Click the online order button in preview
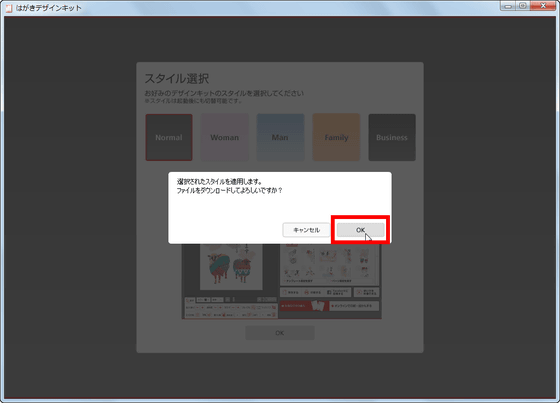The image size is (560, 403). pos(354,306)
